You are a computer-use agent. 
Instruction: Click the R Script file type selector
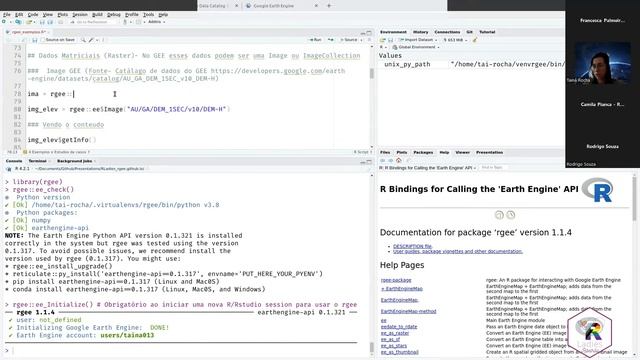[362, 152]
